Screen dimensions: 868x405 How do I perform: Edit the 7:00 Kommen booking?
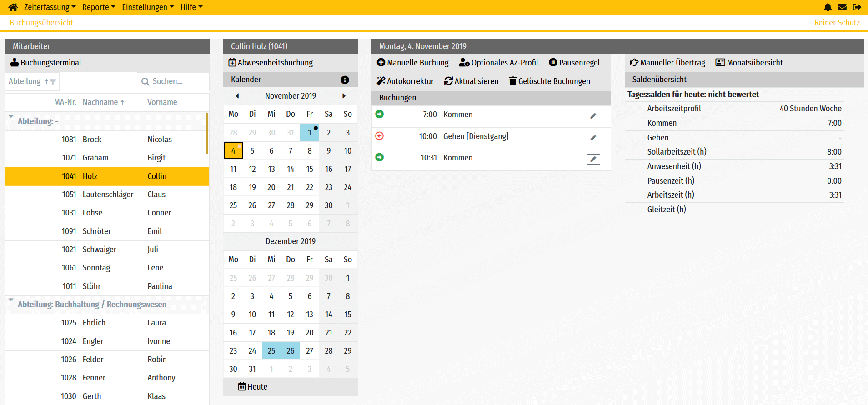point(593,116)
